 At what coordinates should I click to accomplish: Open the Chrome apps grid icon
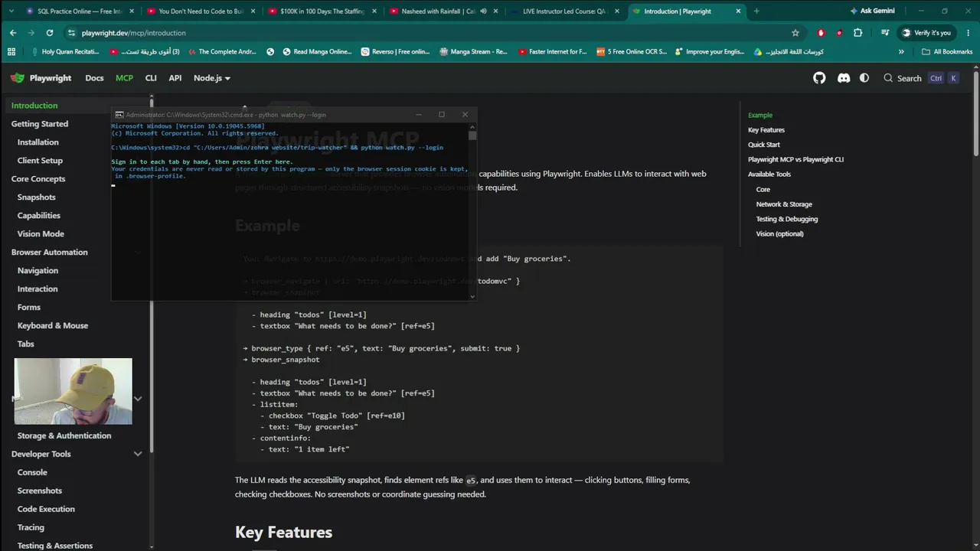tap(11, 52)
